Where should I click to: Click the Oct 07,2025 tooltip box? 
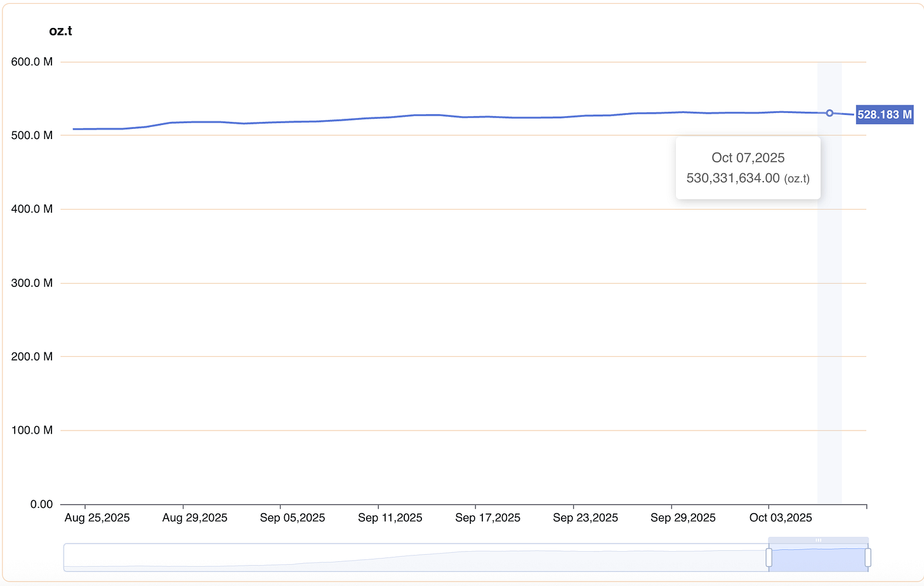pos(748,168)
